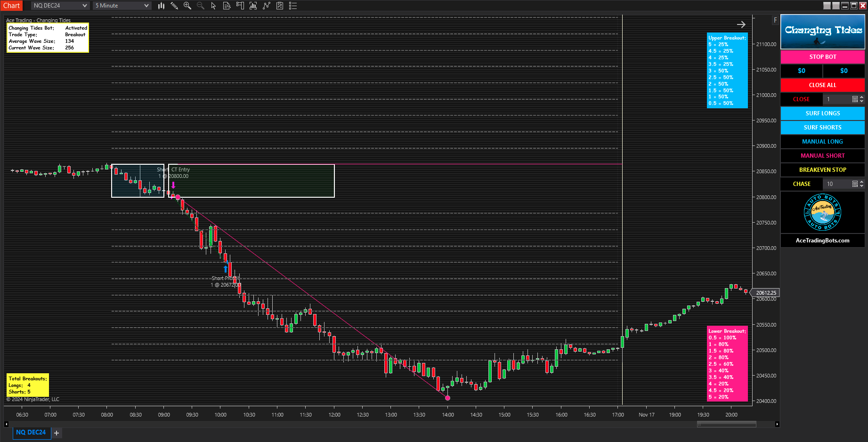Click the F fixed-scale indicator

775,20
